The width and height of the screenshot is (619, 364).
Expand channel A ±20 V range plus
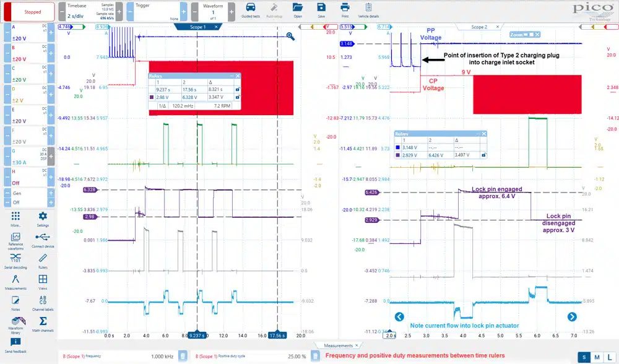pos(51,33)
